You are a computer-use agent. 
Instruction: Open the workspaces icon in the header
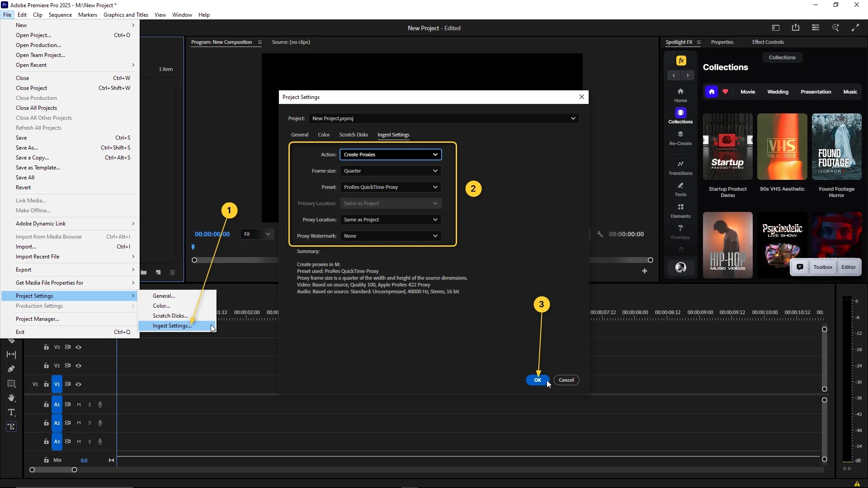click(776, 28)
